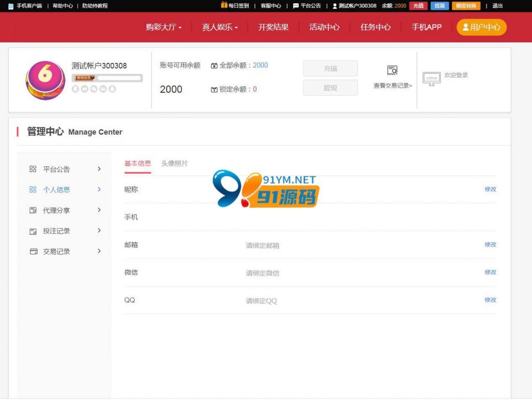Click the phone icon beside 手机客户端

tap(11, 6)
